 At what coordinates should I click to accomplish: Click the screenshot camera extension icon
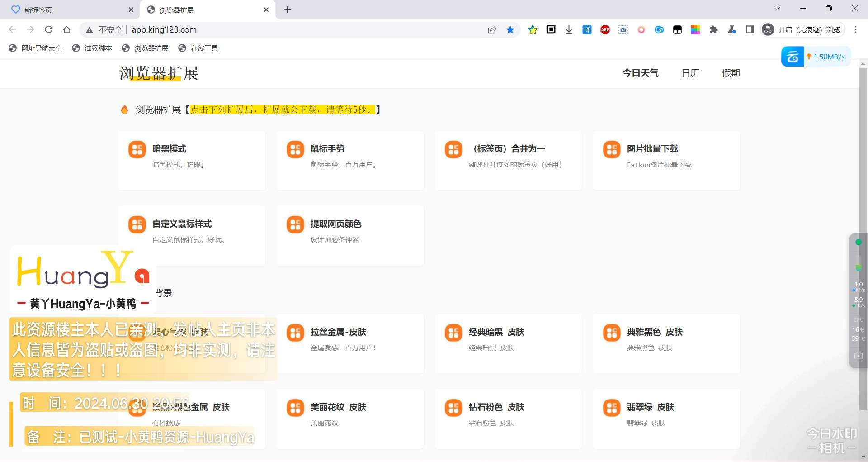[x=623, y=30]
